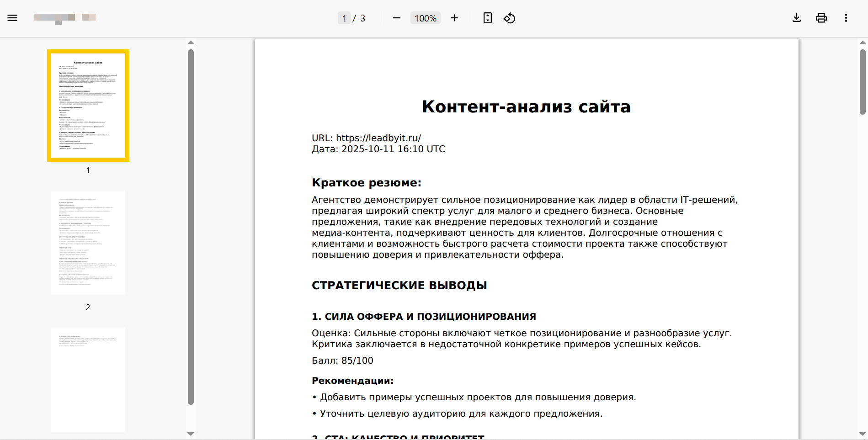
Task: Toggle the sidebar hamburger menu
Action: [x=12, y=18]
